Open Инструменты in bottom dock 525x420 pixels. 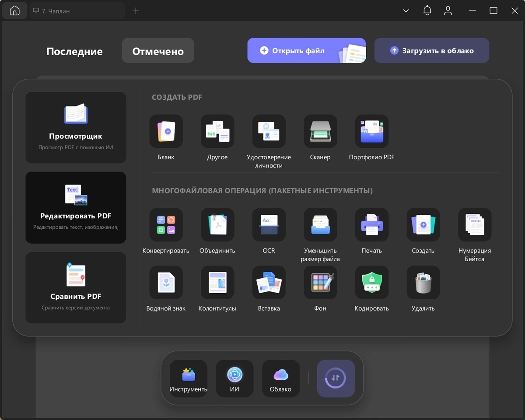(189, 379)
